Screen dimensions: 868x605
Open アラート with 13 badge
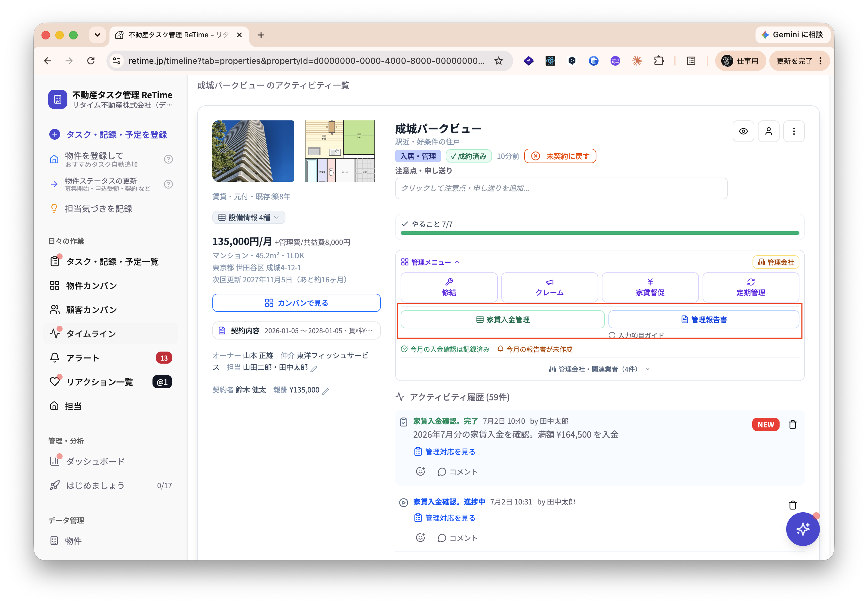pyautogui.click(x=110, y=358)
